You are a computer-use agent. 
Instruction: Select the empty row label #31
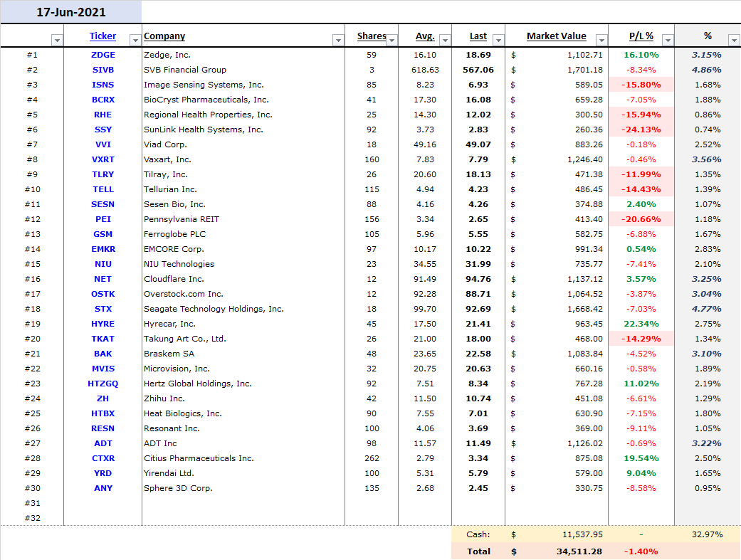(x=32, y=503)
